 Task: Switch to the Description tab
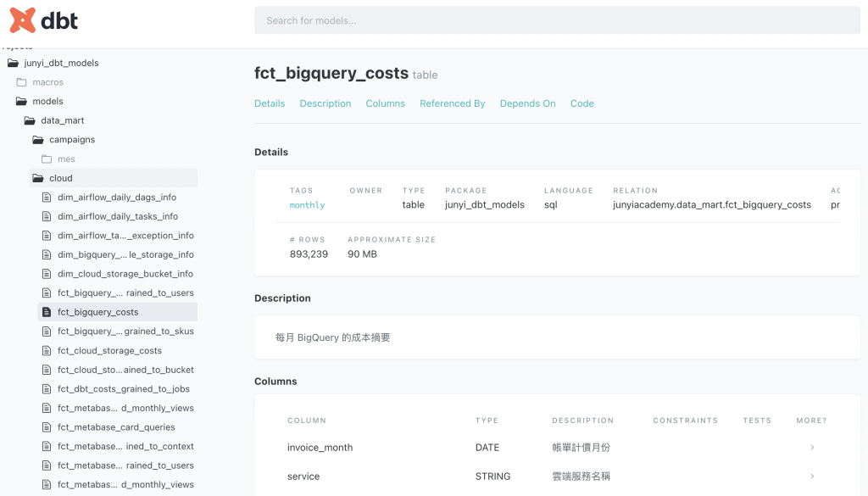point(325,103)
